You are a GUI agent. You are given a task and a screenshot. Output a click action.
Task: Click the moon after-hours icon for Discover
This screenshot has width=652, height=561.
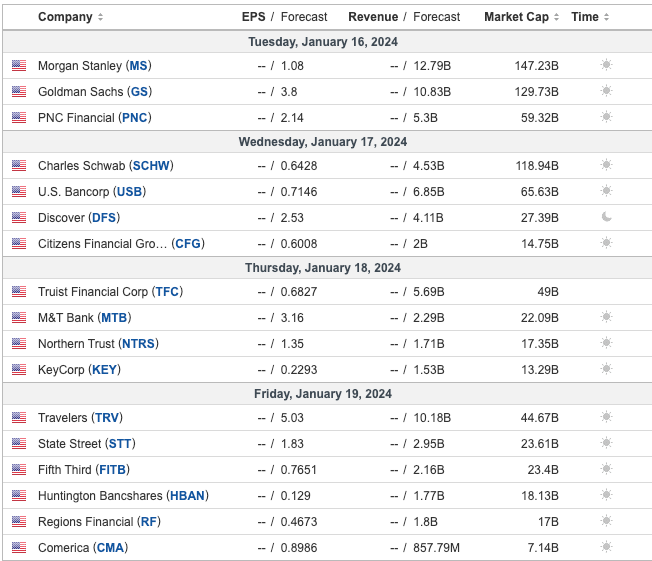607,217
